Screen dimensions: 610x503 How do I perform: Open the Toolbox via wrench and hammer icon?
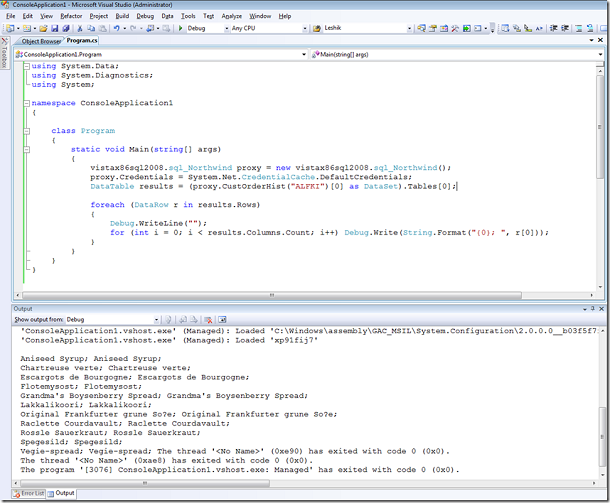(x=455, y=28)
